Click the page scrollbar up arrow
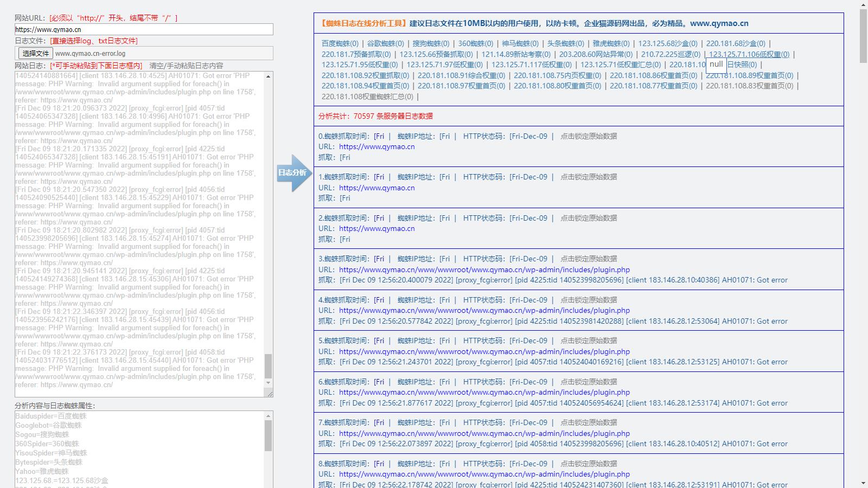Screen dimensions: 868x488 coord(863,4)
